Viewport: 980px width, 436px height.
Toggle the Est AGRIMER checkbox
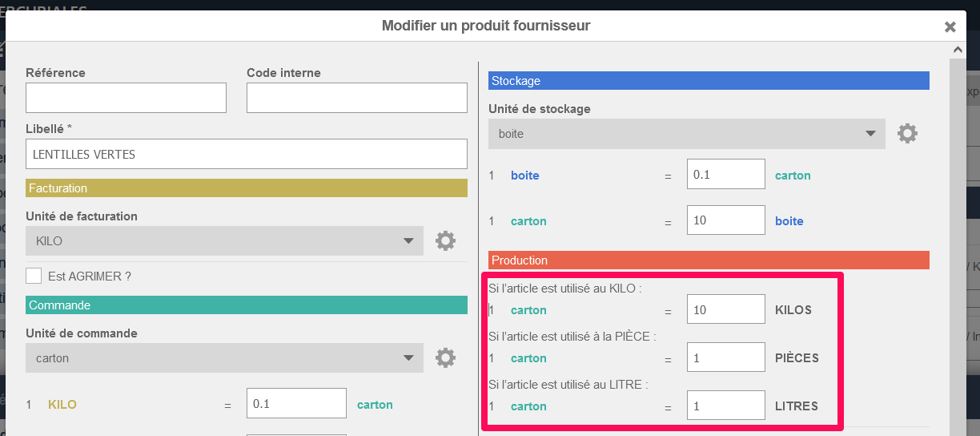(x=34, y=276)
